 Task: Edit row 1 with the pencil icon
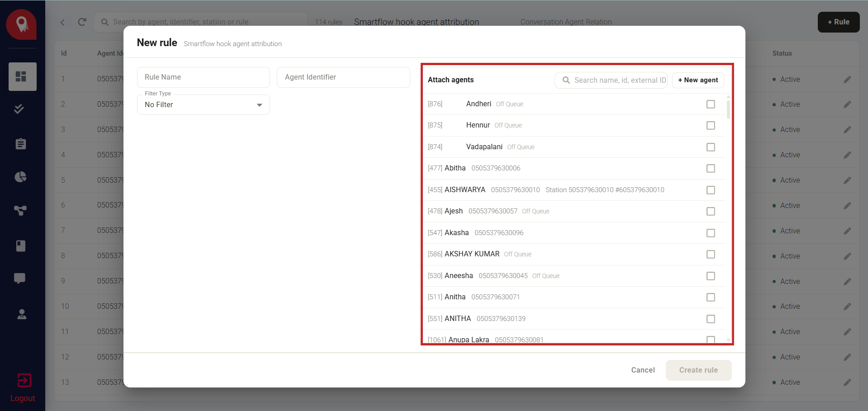click(x=847, y=79)
